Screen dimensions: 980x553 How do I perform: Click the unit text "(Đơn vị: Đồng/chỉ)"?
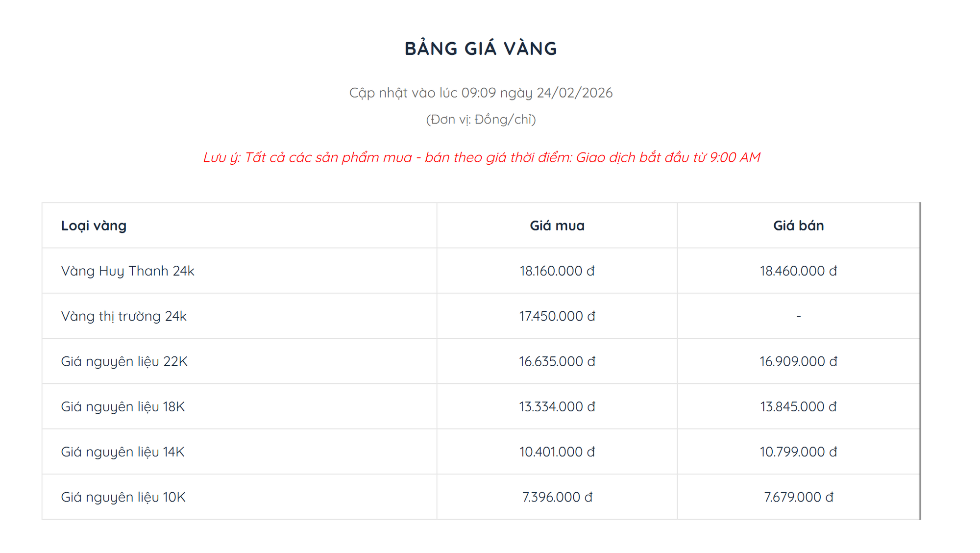481,119
